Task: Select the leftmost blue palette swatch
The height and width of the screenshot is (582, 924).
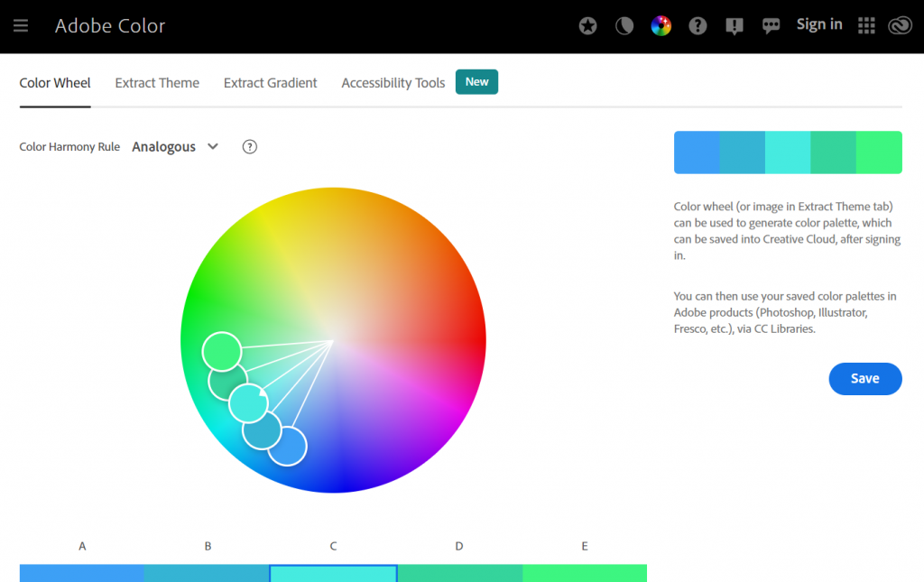Action: 697,152
